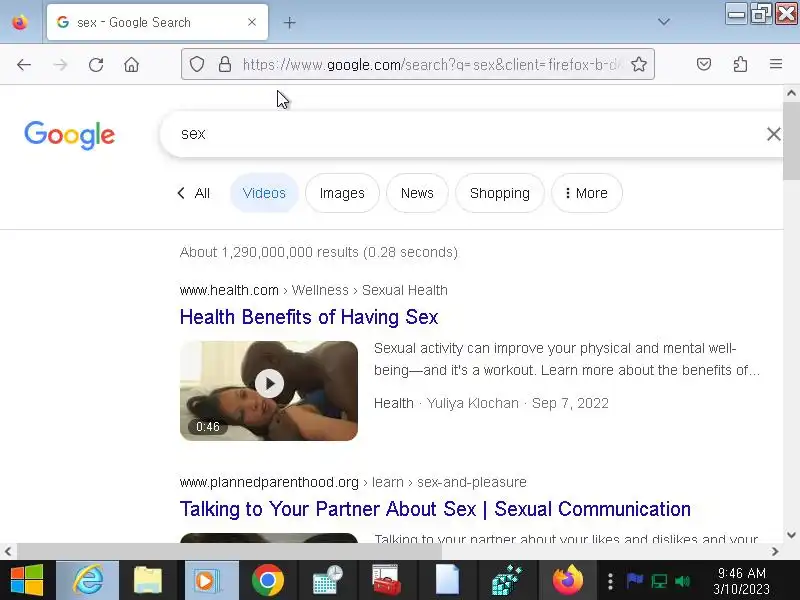Open Action Center flag tray icon

click(635, 581)
